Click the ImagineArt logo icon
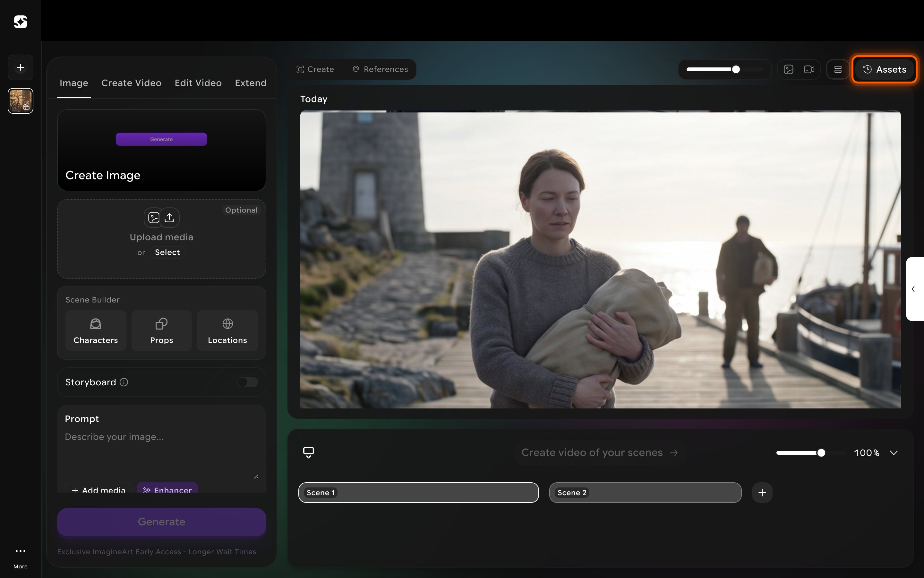This screenshot has width=924, height=578. click(x=21, y=22)
